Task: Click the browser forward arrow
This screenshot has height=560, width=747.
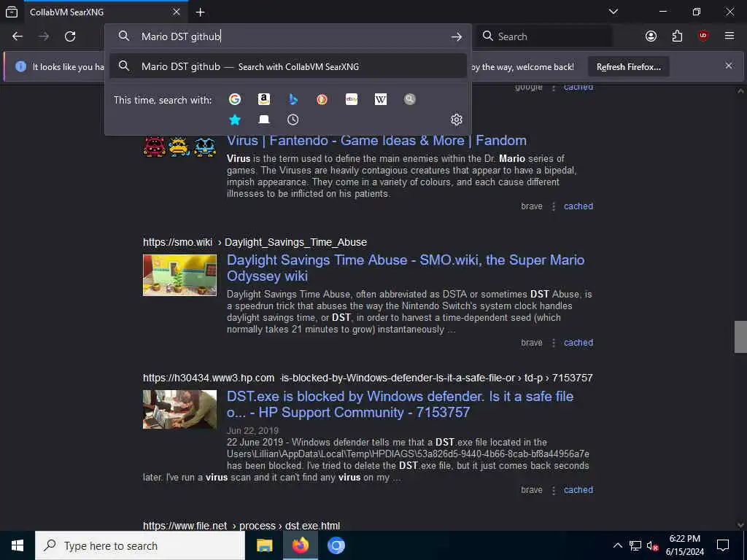Action: point(44,36)
